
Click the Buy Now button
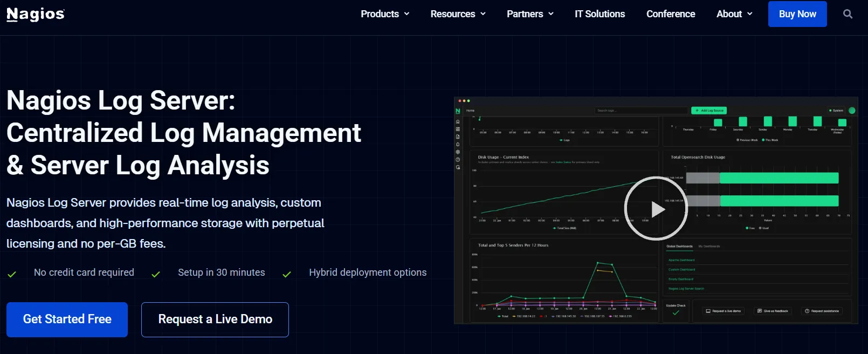click(x=797, y=14)
